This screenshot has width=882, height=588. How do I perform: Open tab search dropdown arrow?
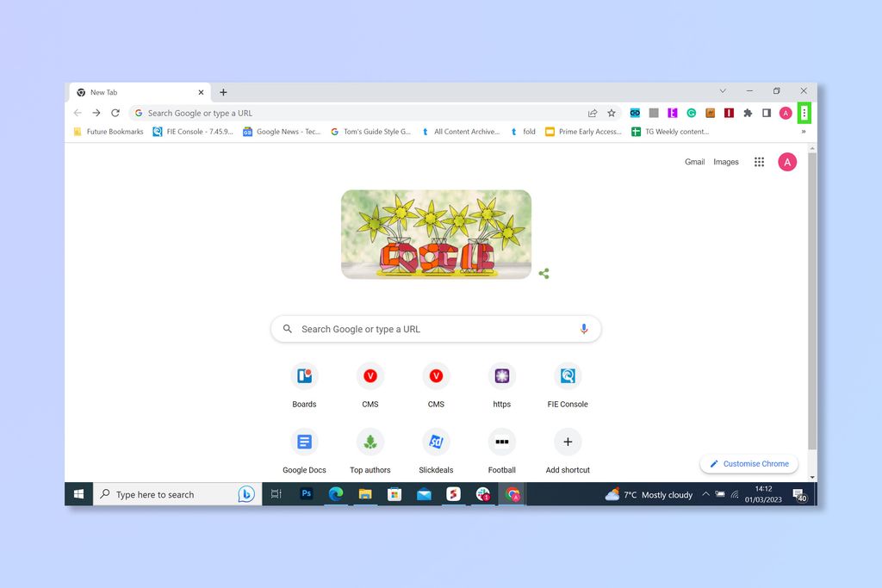pyautogui.click(x=723, y=91)
